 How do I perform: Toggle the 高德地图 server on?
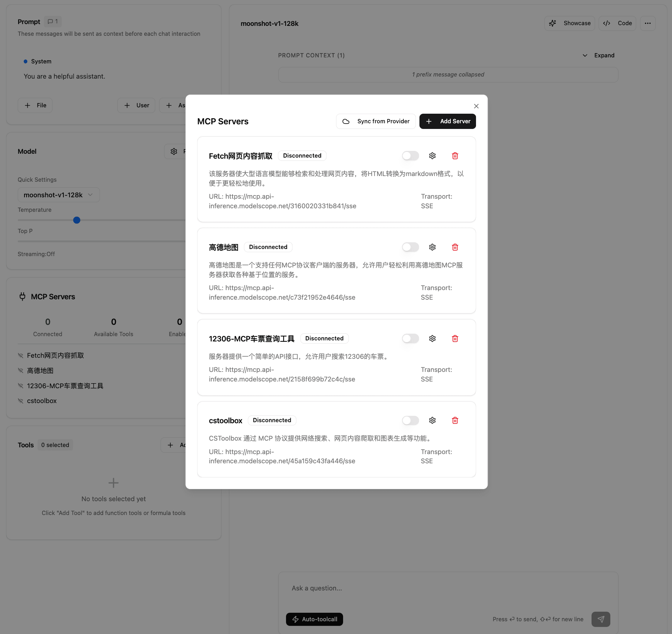(410, 247)
